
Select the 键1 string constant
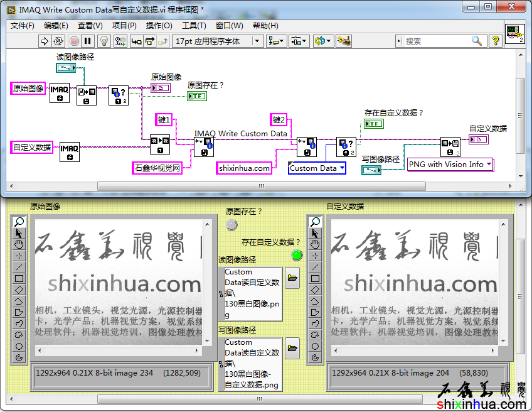164,119
